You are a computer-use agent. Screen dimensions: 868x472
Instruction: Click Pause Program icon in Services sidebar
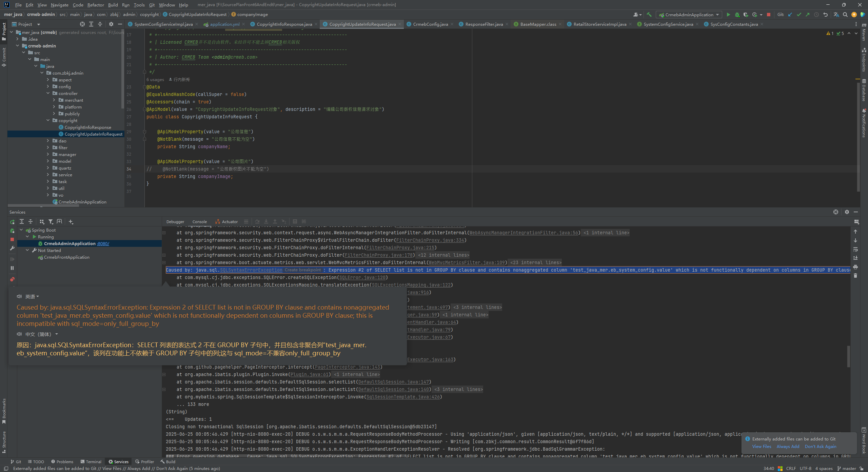(x=12, y=268)
